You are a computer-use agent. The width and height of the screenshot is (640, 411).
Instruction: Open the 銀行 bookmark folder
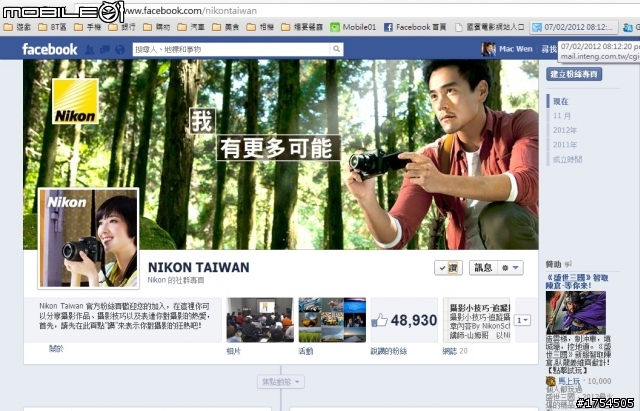(x=122, y=27)
